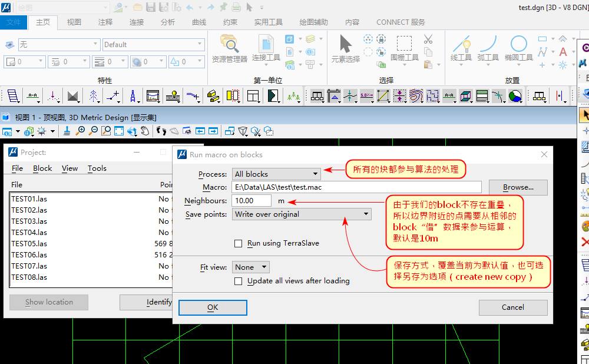The image size is (589, 364).
Task: Select the 围栅工具 fence tool
Action: (404, 49)
